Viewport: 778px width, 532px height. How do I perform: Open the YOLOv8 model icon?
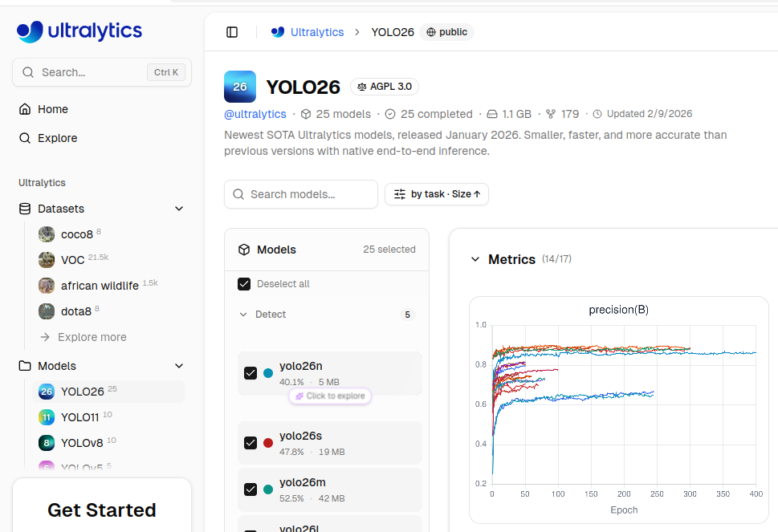47,443
